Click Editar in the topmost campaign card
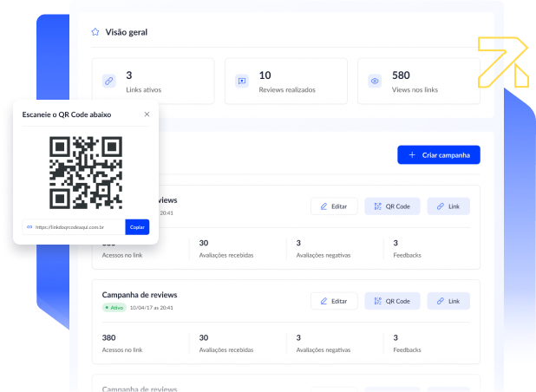This screenshot has height=392, width=536. tap(334, 206)
